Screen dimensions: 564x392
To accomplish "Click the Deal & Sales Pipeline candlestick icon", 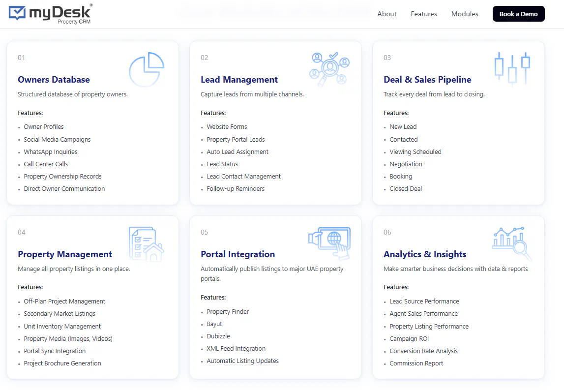I will (512, 69).
